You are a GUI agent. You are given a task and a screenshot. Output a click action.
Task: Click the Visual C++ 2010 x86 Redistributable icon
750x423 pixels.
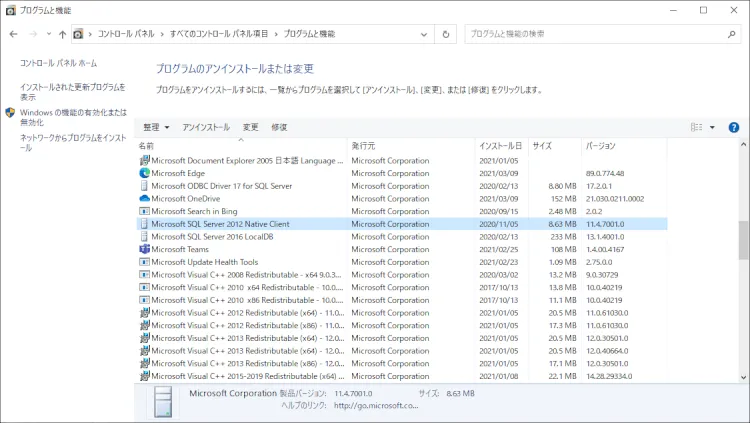pyautogui.click(x=144, y=300)
